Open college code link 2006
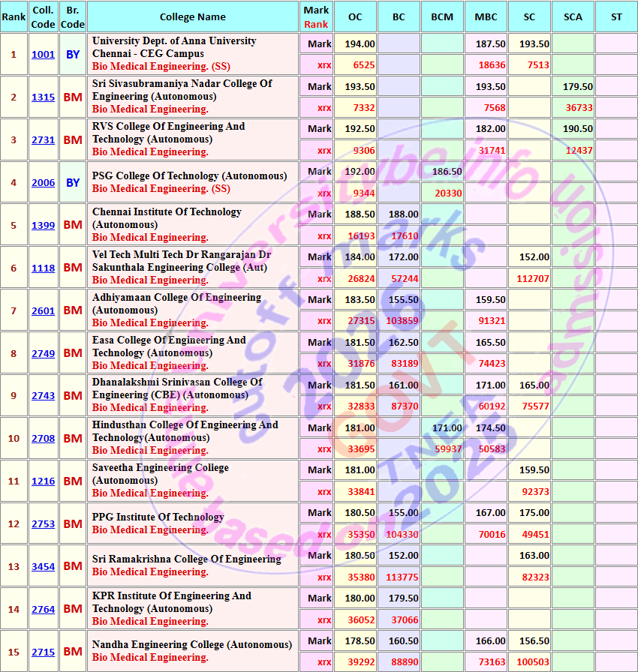 click(43, 182)
